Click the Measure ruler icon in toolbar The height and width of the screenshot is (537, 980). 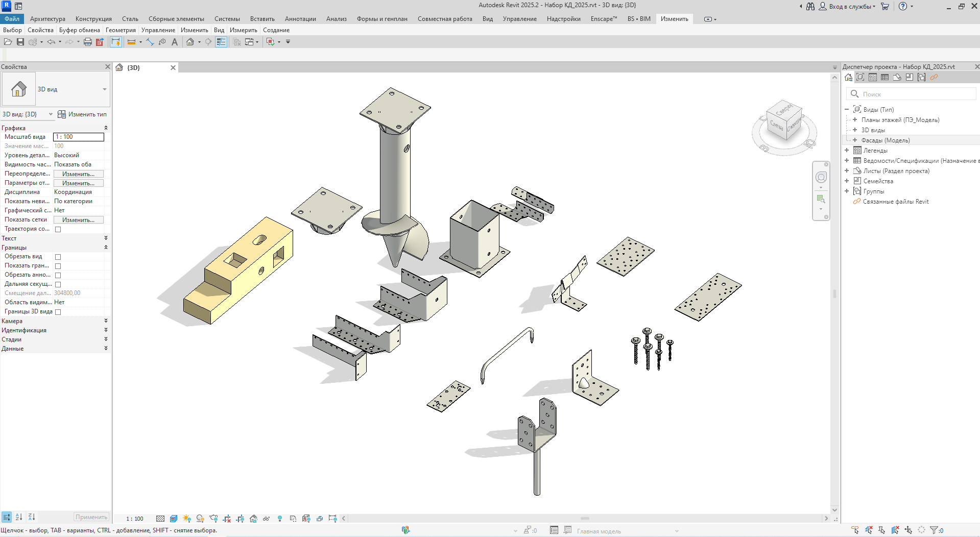click(131, 42)
